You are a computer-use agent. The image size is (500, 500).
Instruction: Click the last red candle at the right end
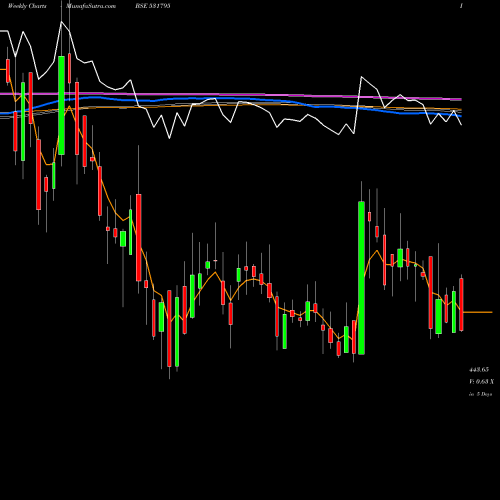(461, 304)
